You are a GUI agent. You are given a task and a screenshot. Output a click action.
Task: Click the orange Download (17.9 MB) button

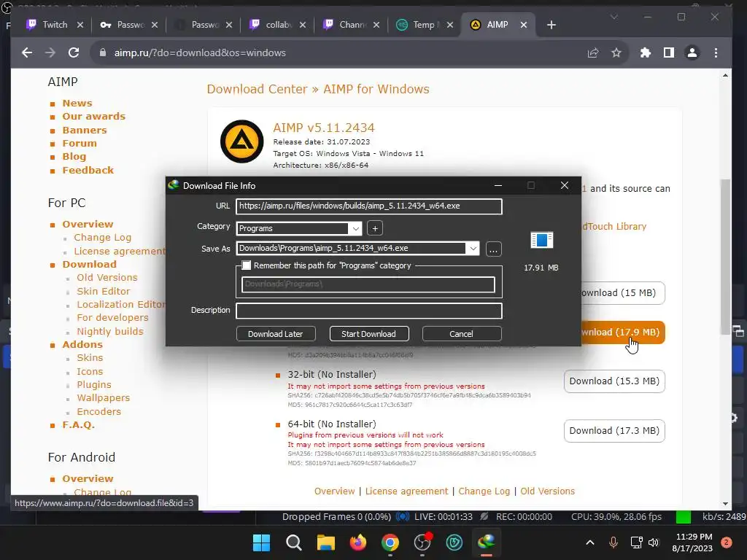(622, 332)
